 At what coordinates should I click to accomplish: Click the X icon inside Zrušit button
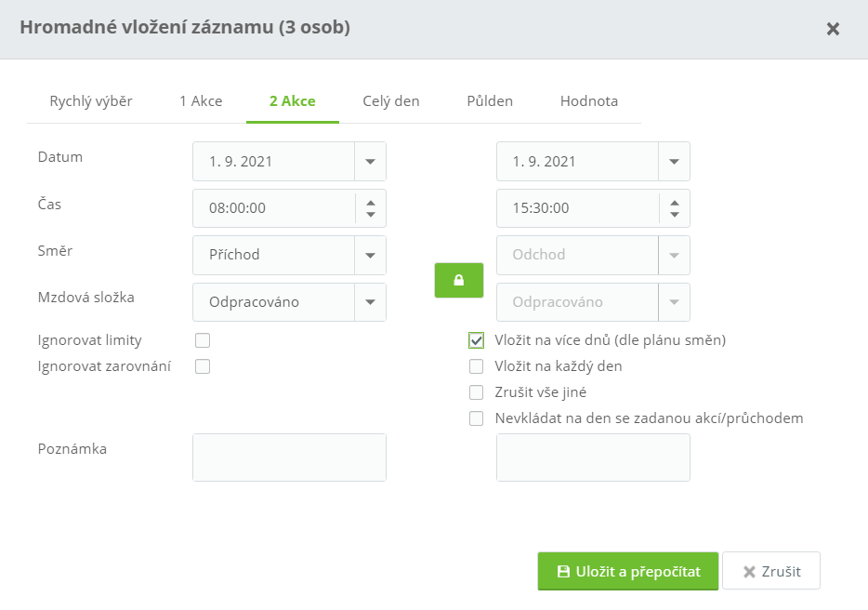point(747,571)
